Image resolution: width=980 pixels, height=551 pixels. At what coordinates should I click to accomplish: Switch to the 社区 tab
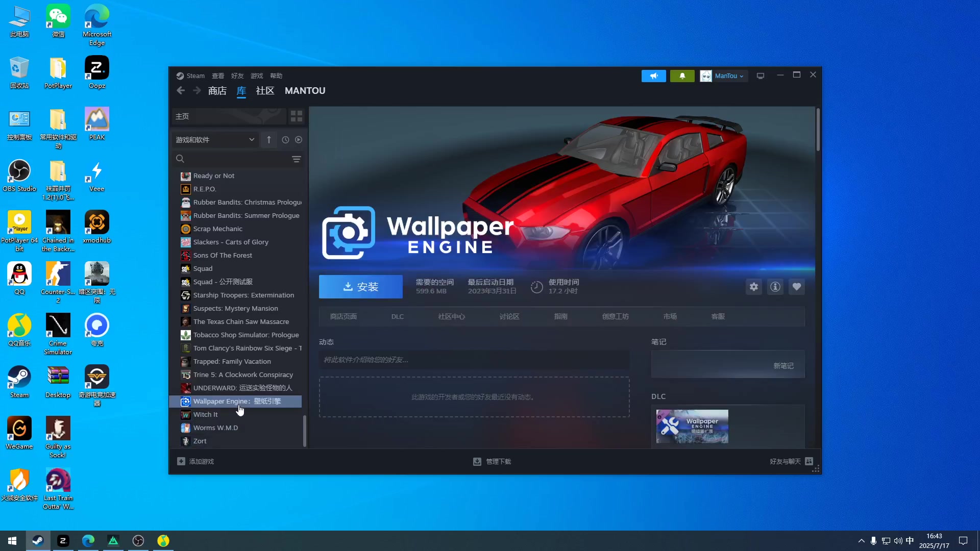(265, 91)
